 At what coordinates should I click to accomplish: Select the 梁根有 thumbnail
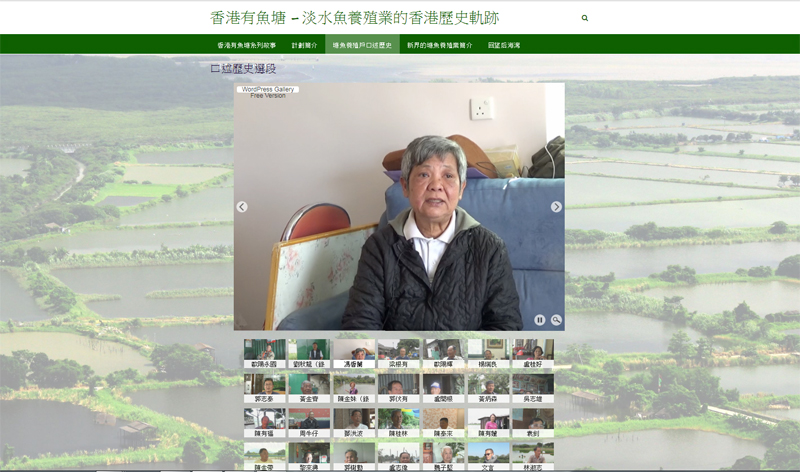click(399, 353)
